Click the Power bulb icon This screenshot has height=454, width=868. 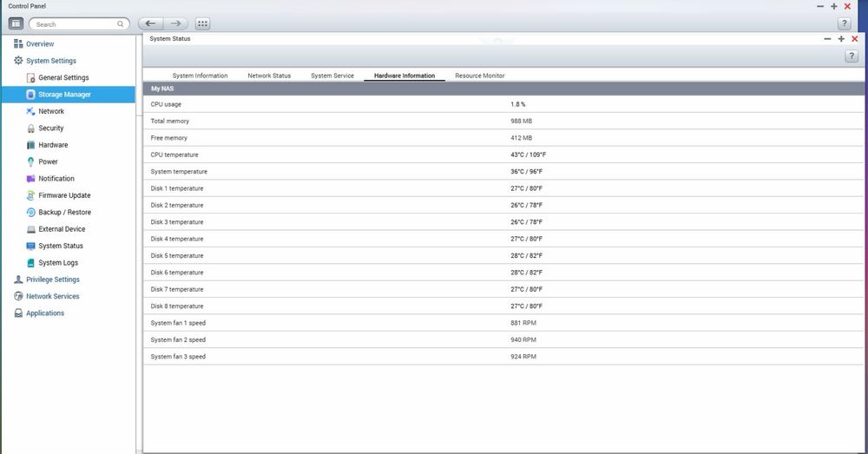point(31,161)
